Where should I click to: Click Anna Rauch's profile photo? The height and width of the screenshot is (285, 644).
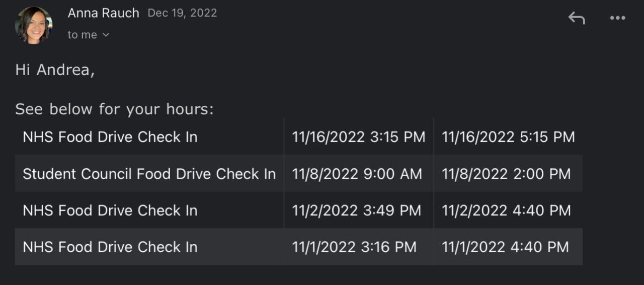34,25
